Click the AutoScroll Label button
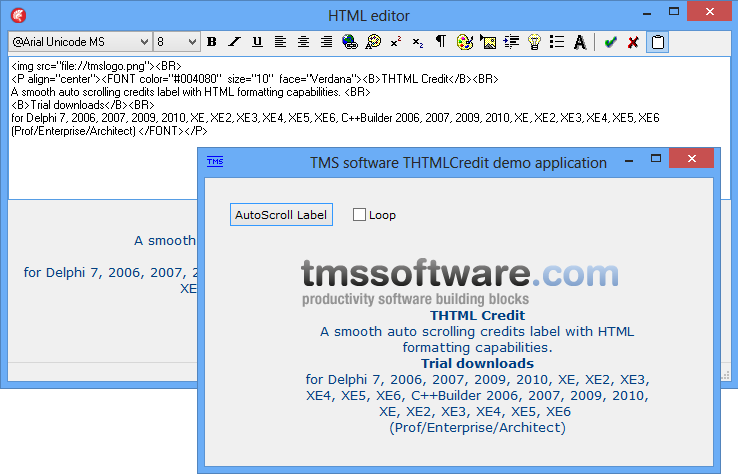 (281, 215)
